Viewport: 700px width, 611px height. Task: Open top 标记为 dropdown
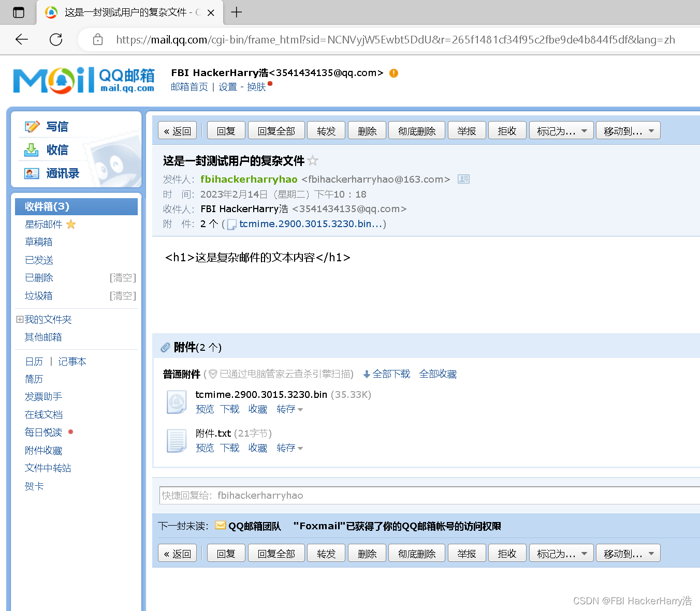561,130
